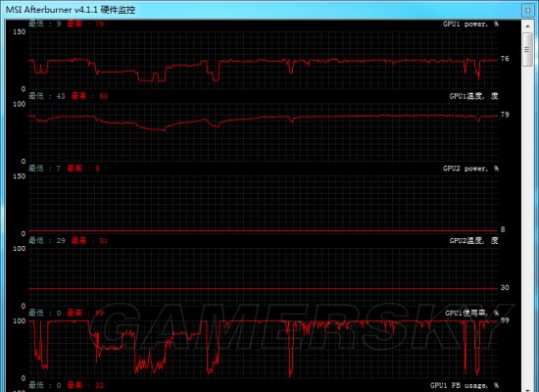The width and height of the screenshot is (539, 392).
Task: Click inside the GPU1 usage percentage graph
Action: point(264,349)
